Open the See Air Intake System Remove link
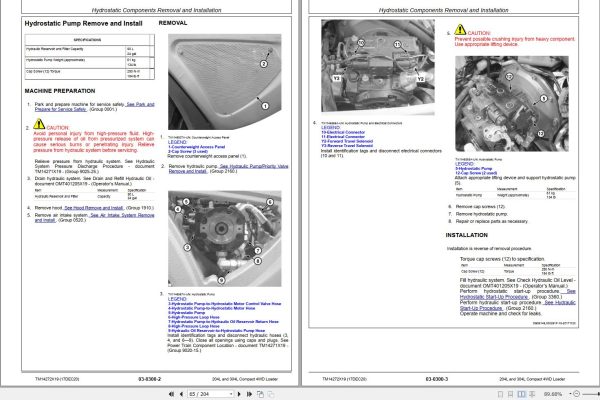The width and height of the screenshot is (600, 400). [x=95, y=217]
